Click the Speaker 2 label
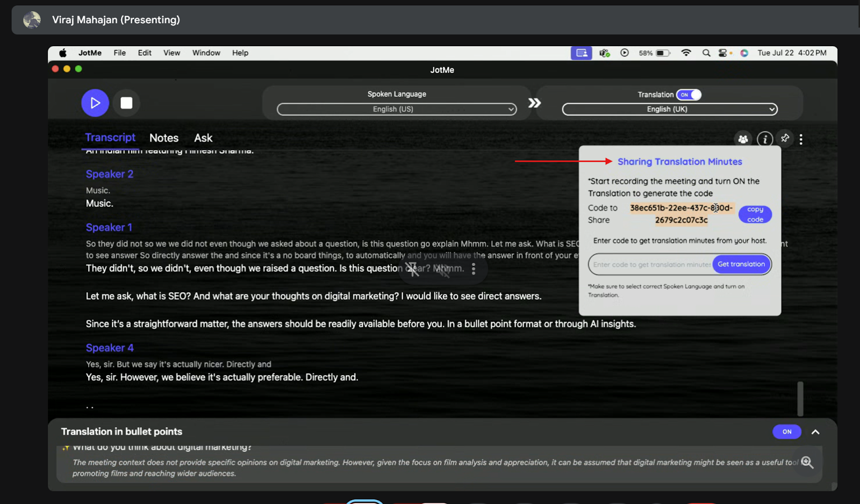This screenshot has height=504, width=860. click(110, 174)
